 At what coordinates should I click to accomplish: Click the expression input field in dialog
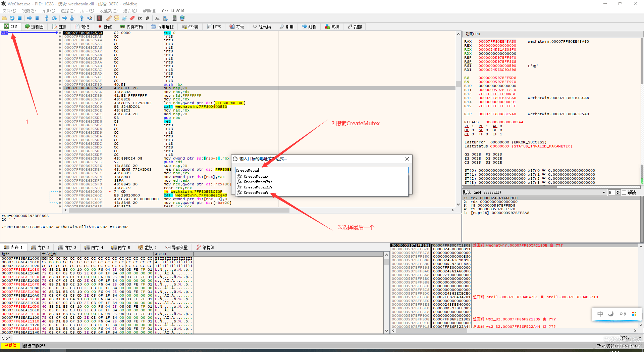point(322,170)
